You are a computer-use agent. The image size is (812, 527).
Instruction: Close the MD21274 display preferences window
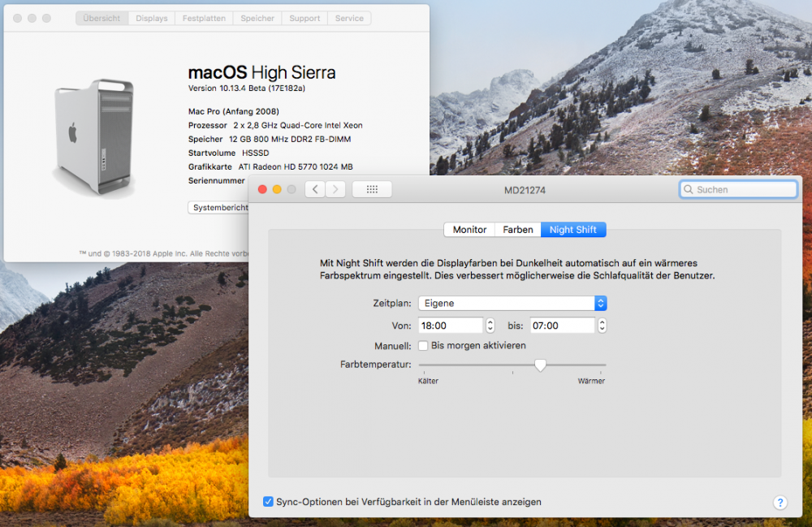pos(262,189)
